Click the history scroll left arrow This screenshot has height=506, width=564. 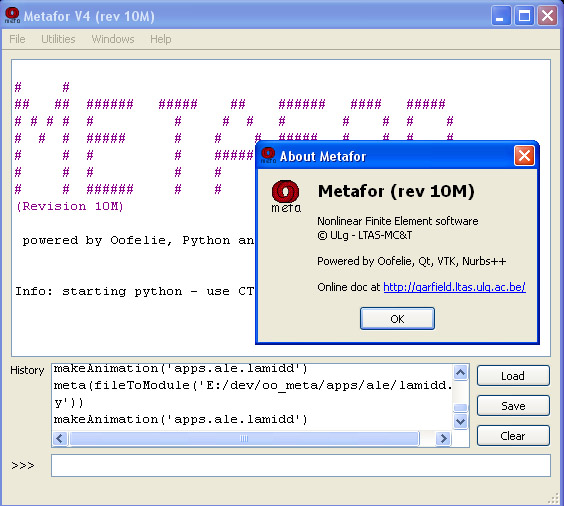tap(60, 438)
